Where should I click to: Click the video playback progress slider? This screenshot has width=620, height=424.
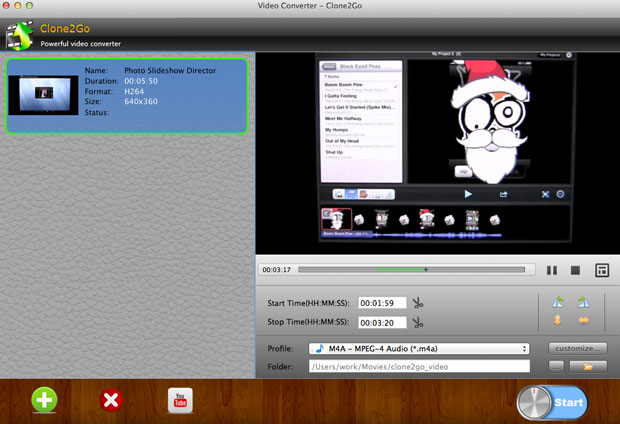(410, 270)
